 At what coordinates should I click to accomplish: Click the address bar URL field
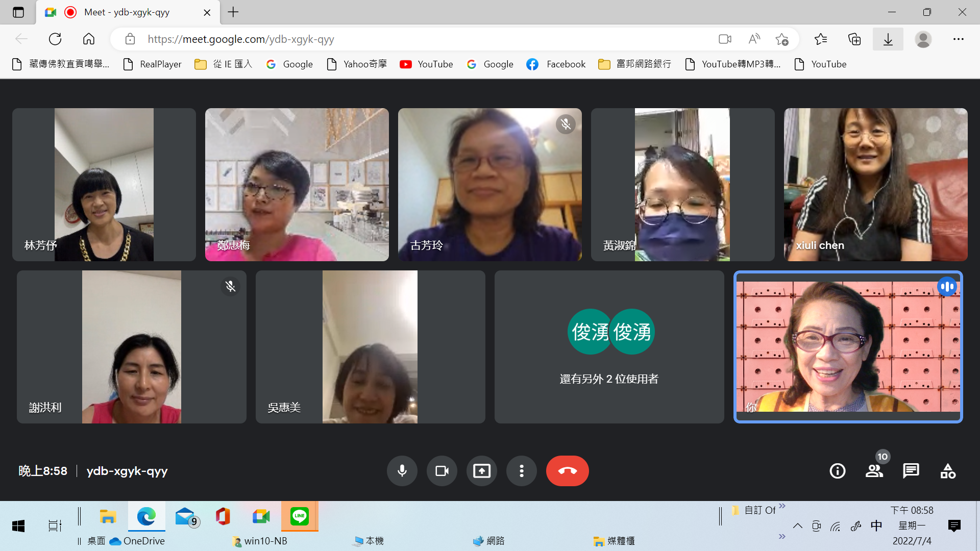408,39
